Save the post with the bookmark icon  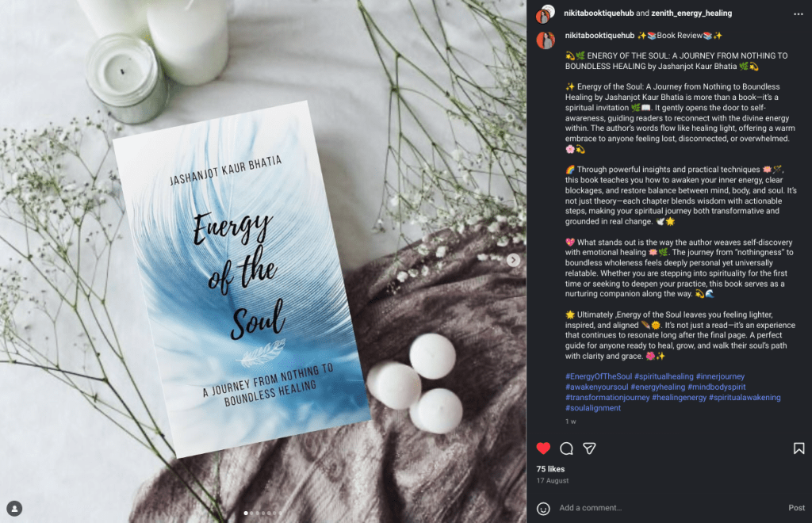coord(799,449)
